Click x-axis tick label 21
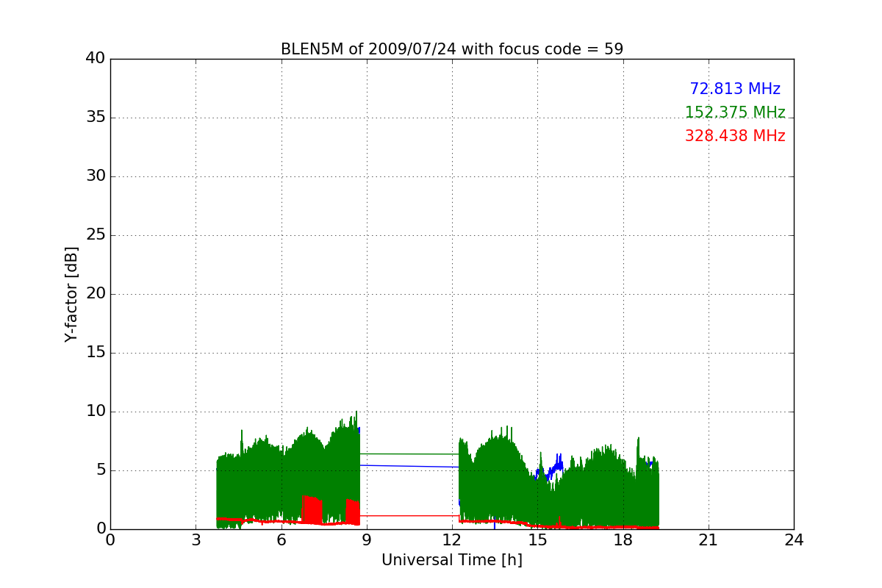The height and width of the screenshot is (588, 882). tap(709, 540)
